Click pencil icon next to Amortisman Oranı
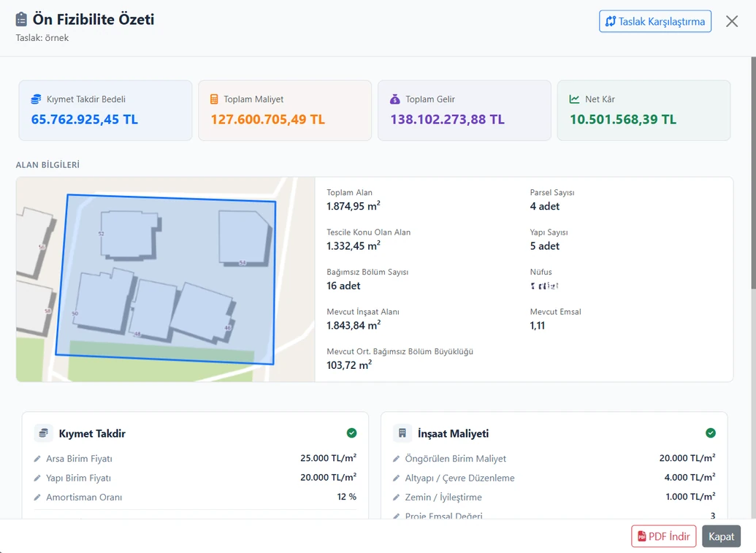756x553 pixels. coord(37,497)
